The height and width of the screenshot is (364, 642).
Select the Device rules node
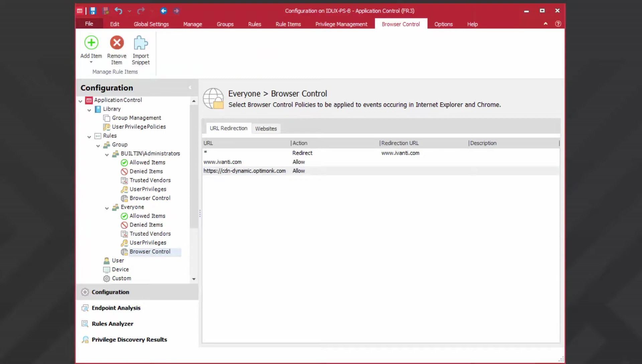[x=120, y=269]
